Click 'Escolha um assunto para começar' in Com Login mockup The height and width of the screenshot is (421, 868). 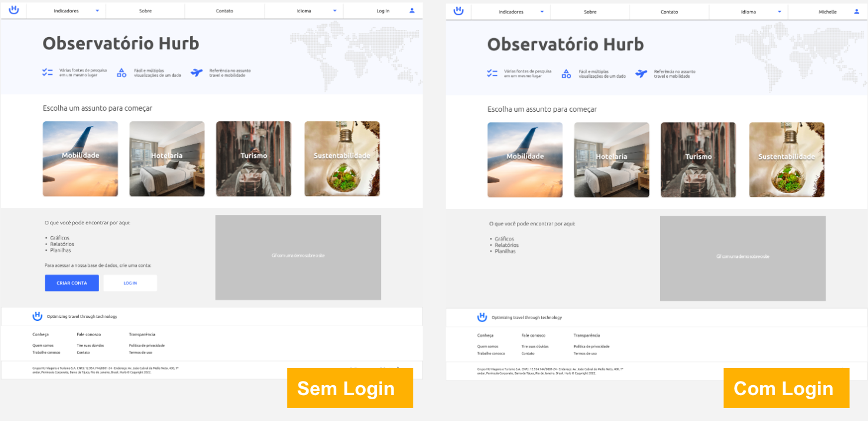click(542, 110)
